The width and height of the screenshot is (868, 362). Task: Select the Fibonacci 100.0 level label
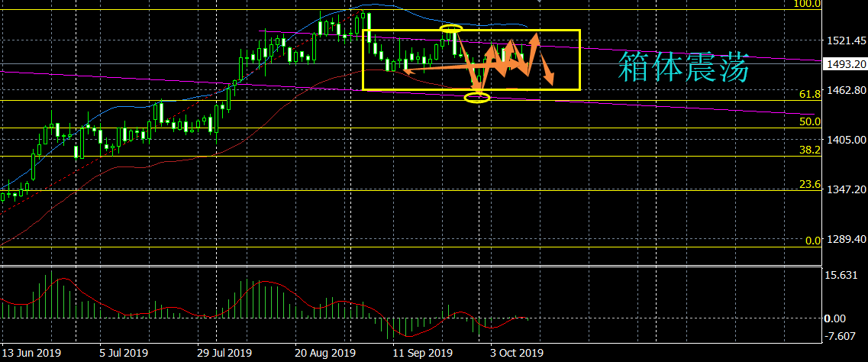point(808,4)
